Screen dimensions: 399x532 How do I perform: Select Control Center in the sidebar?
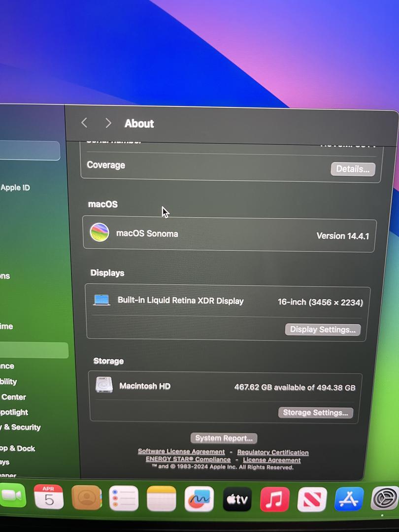(13, 397)
